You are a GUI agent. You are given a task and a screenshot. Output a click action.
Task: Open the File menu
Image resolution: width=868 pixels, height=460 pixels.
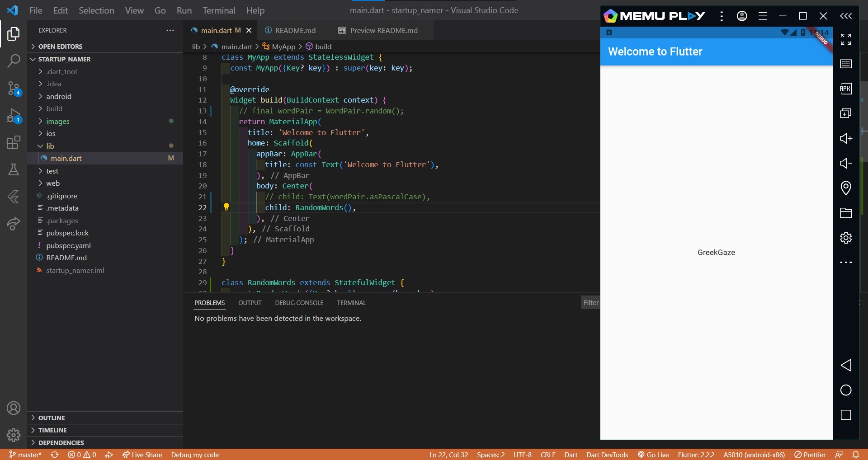coord(36,10)
